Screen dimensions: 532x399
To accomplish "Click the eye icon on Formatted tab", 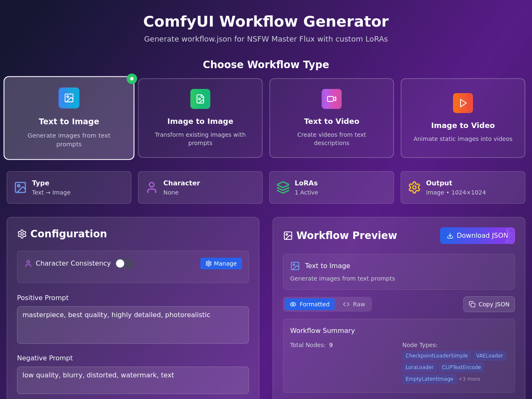I will tap(293, 304).
